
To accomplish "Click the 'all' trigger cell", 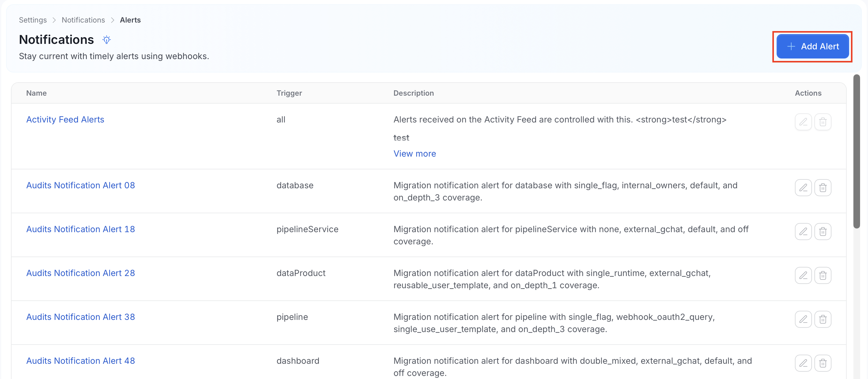I will [x=281, y=119].
